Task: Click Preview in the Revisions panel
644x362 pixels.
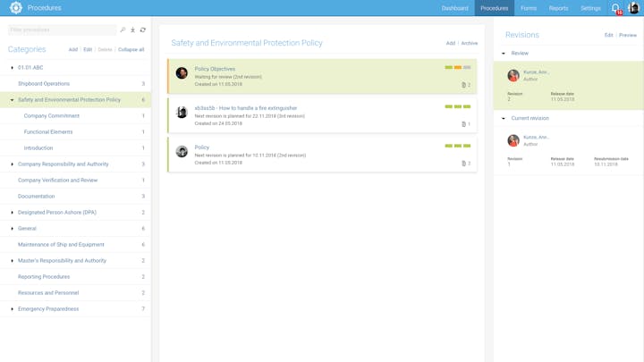Action: [x=628, y=36]
